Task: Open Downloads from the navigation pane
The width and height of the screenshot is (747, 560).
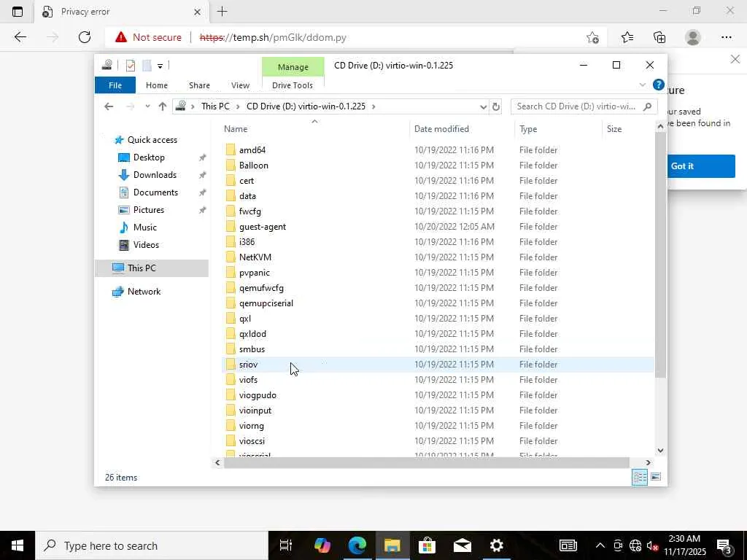Action: (155, 175)
